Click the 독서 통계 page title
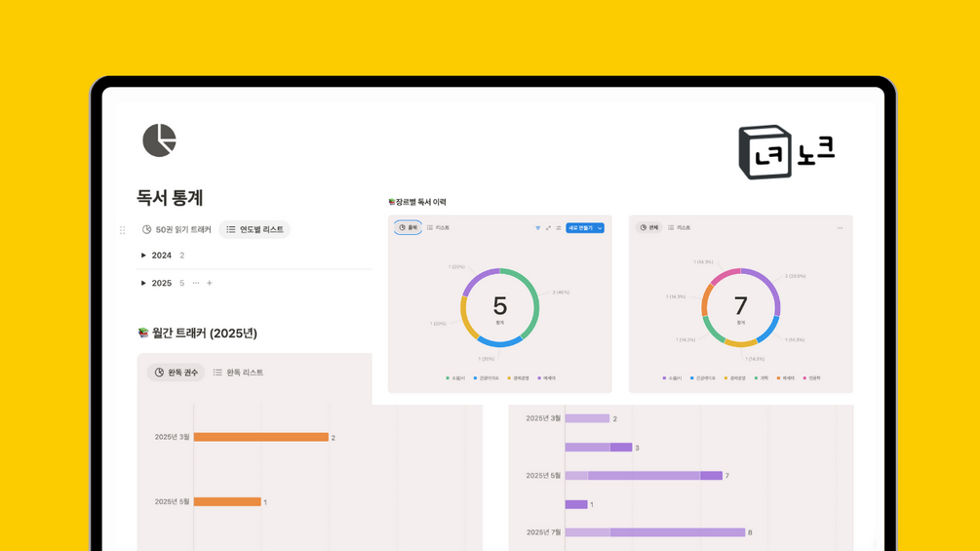Screen dimensions: 980x551 click(170, 197)
